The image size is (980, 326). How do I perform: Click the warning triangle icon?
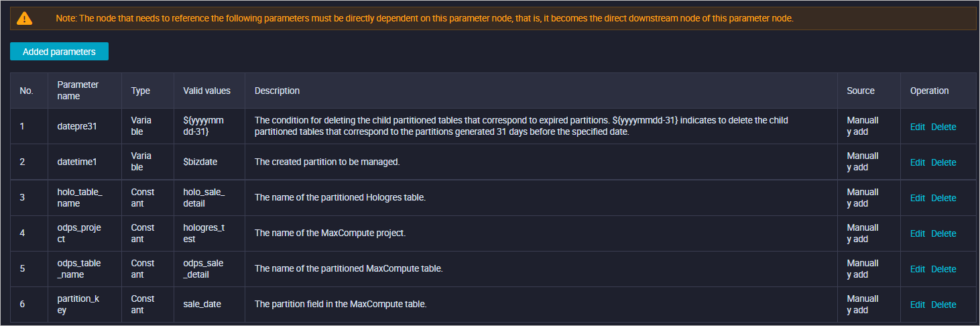pos(25,18)
